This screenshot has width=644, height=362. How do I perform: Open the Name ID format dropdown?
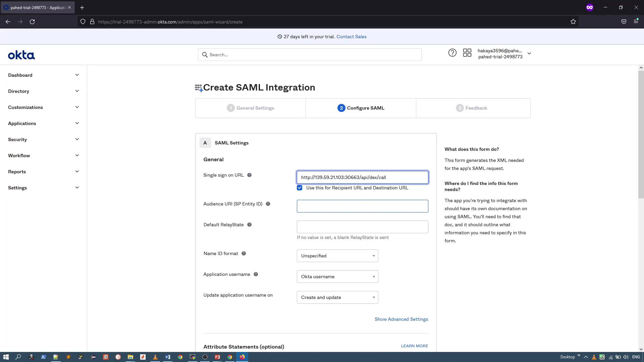pos(337,256)
